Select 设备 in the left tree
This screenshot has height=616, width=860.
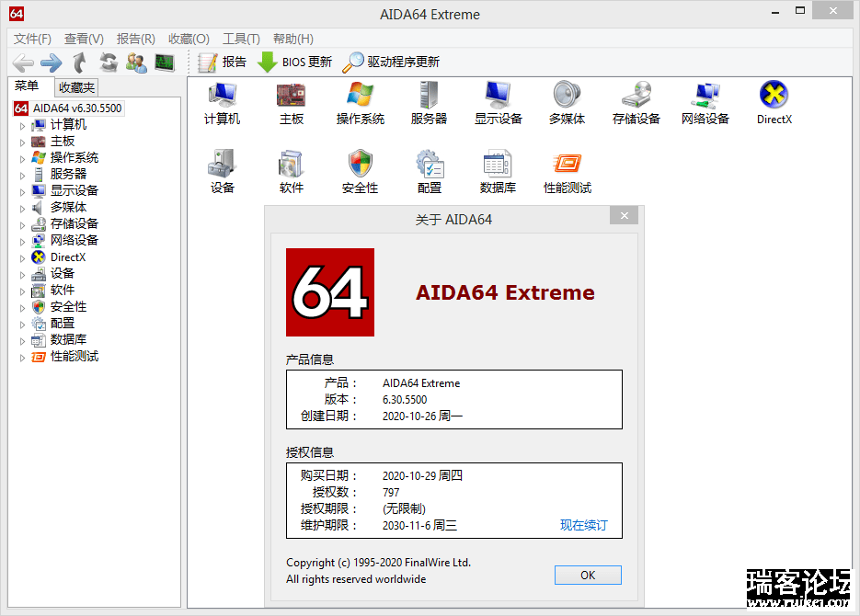[53, 273]
